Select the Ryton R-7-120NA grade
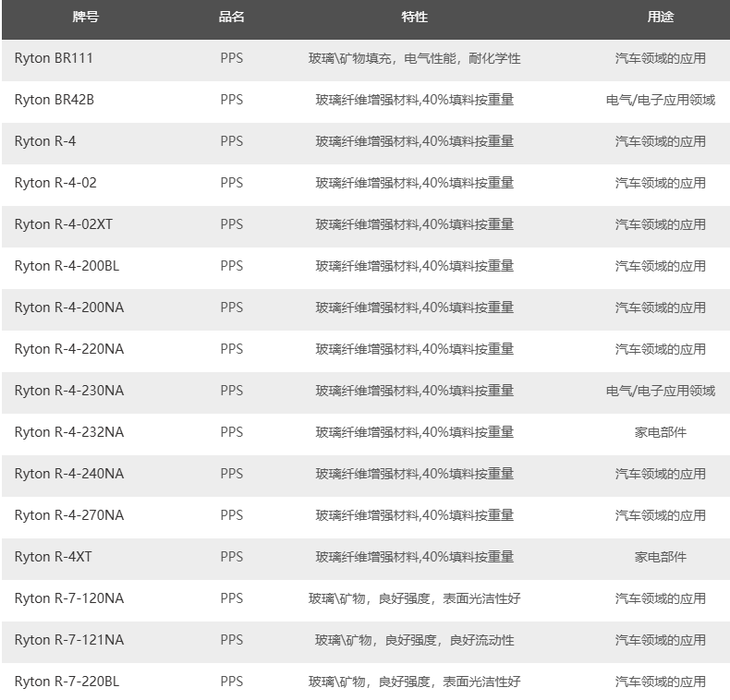The width and height of the screenshot is (730, 700). [68, 598]
